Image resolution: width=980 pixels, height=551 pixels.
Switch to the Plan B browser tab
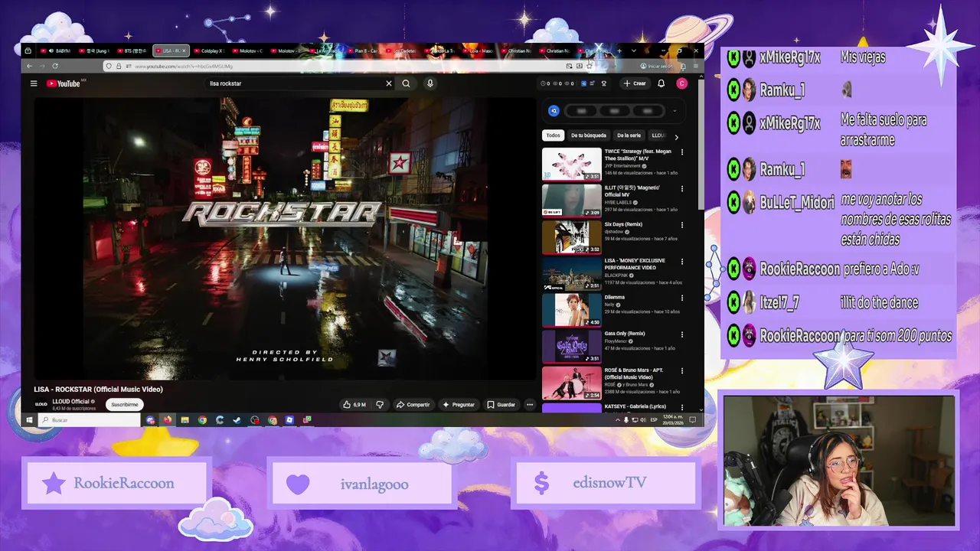tap(363, 51)
